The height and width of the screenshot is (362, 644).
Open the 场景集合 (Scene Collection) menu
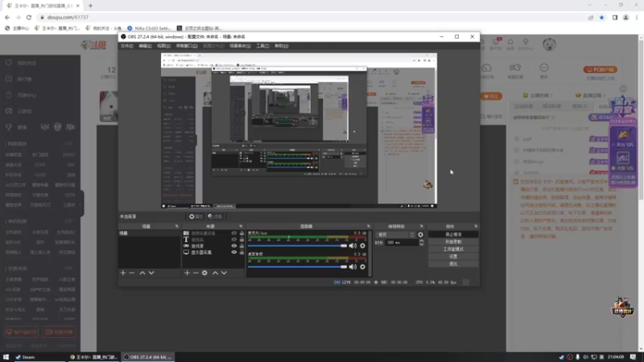click(240, 46)
